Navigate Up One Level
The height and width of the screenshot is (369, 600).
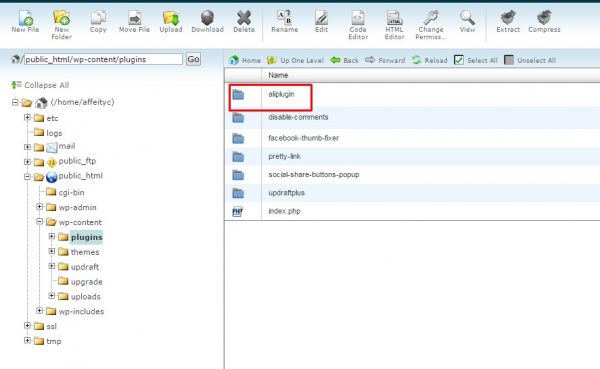pyautogui.click(x=295, y=60)
